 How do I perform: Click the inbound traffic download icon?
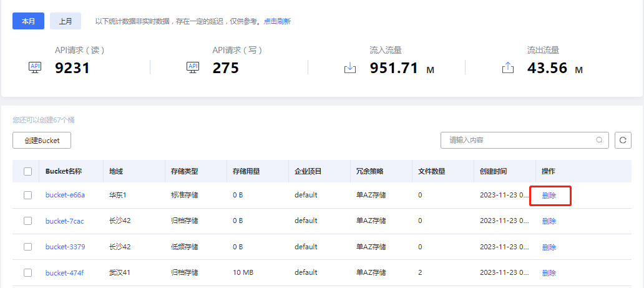coord(350,68)
